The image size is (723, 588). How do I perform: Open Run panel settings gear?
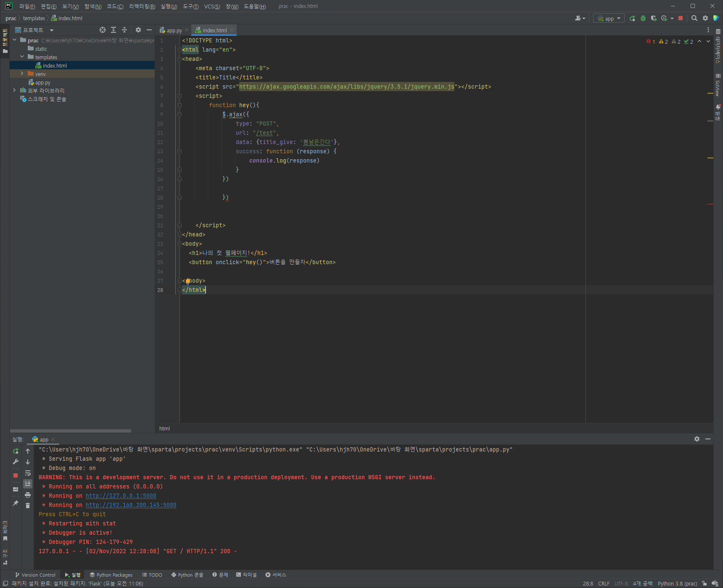697,439
